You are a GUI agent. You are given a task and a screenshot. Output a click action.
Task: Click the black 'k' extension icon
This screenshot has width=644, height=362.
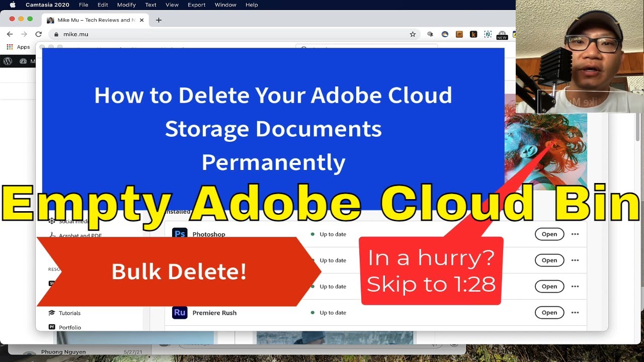(x=473, y=34)
